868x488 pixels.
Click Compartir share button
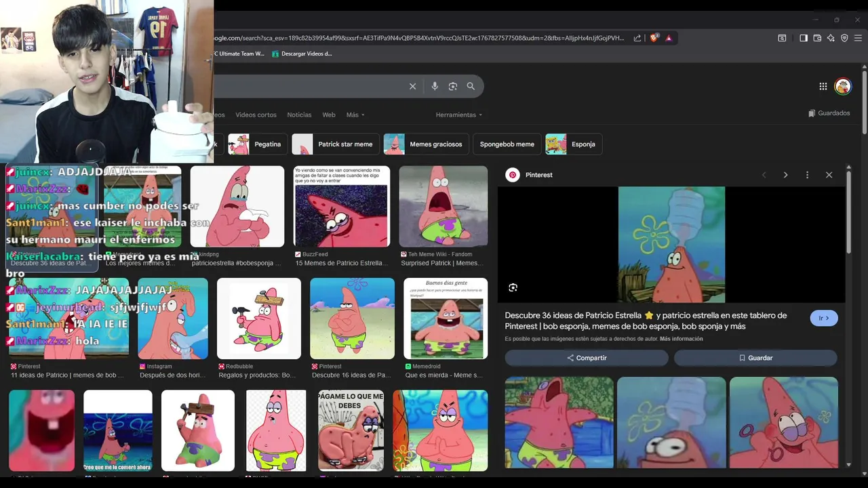point(587,358)
